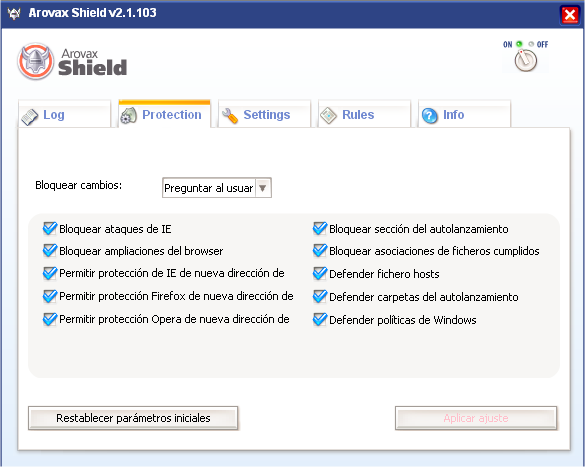Uncheck Bloquear ampliaciones del browser
Image resolution: width=585 pixels, height=467 pixels.
click(x=50, y=251)
